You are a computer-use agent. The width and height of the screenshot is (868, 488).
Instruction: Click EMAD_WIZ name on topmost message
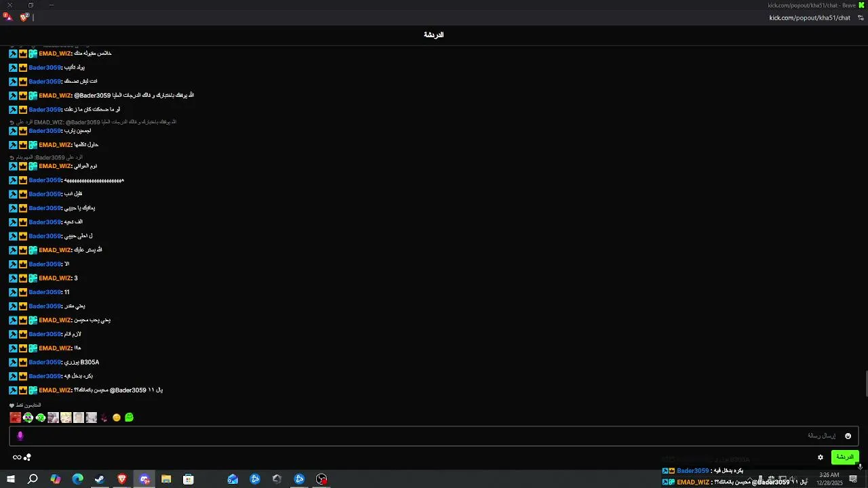[55, 54]
